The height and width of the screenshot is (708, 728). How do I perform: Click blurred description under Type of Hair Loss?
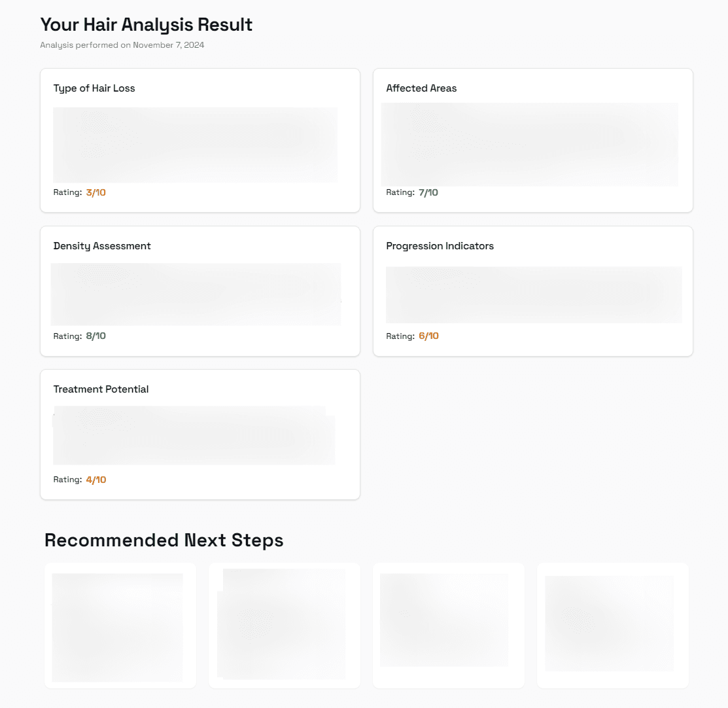(195, 145)
